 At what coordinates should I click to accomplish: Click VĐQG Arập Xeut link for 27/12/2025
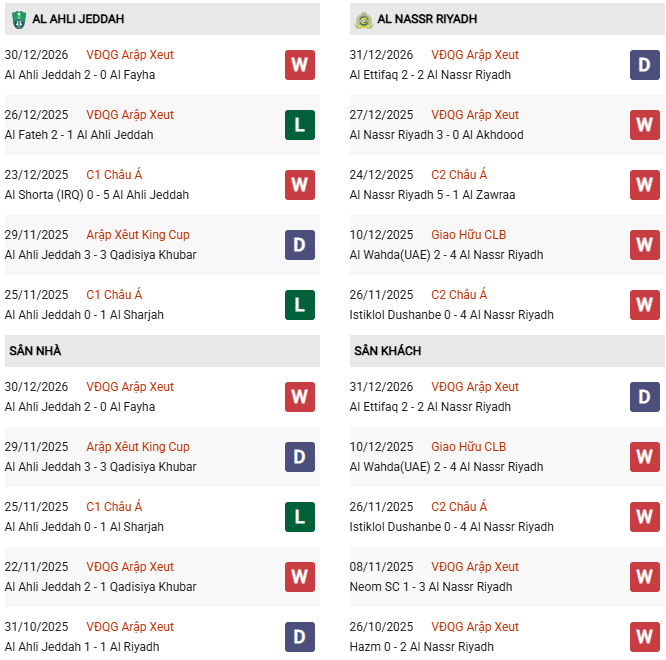coord(475,115)
